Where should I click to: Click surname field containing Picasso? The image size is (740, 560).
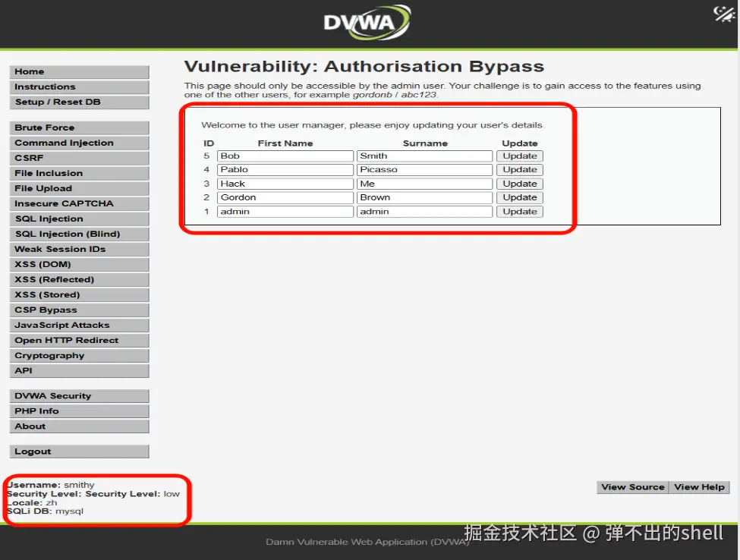click(424, 170)
